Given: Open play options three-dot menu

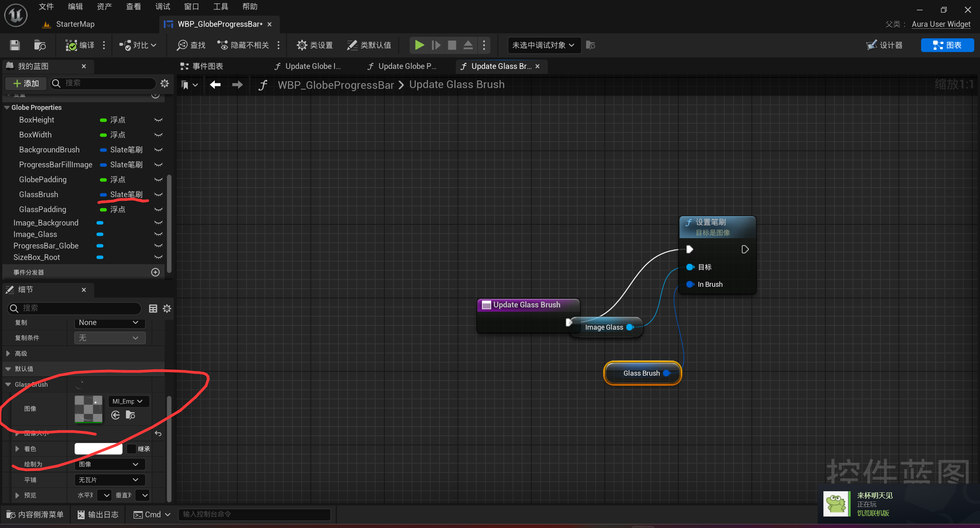Looking at the screenshot, I should coord(484,45).
